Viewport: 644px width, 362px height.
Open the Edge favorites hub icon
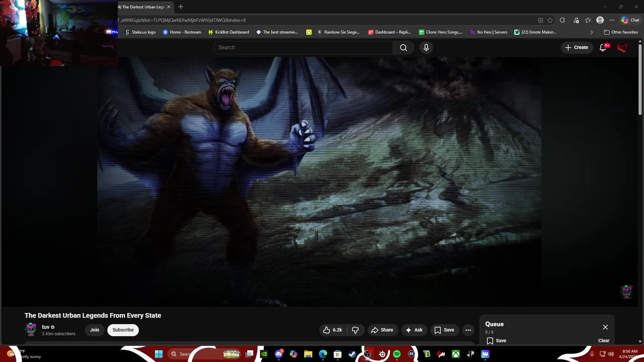click(588, 20)
